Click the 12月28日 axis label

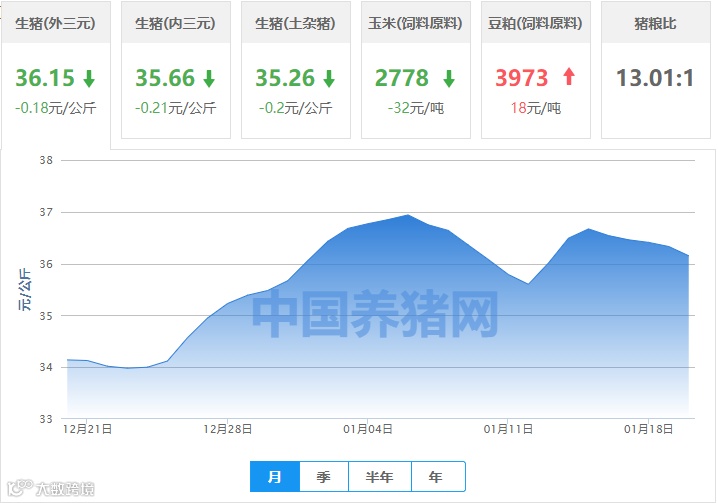point(228,429)
